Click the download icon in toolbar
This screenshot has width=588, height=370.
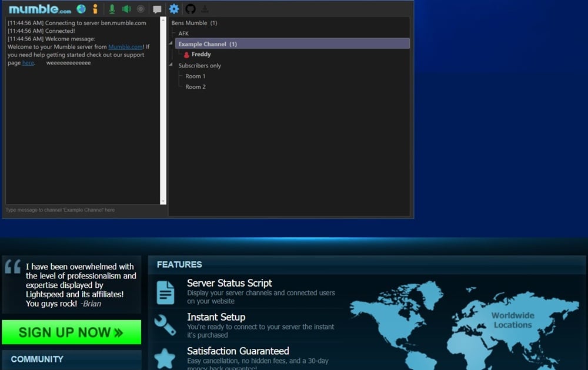tap(205, 9)
